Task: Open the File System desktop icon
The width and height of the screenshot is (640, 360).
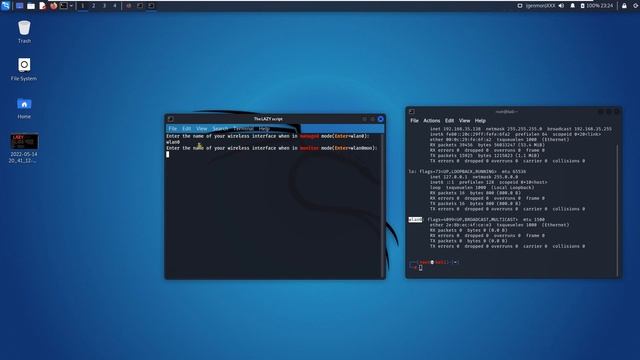Action: pos(24,69)
